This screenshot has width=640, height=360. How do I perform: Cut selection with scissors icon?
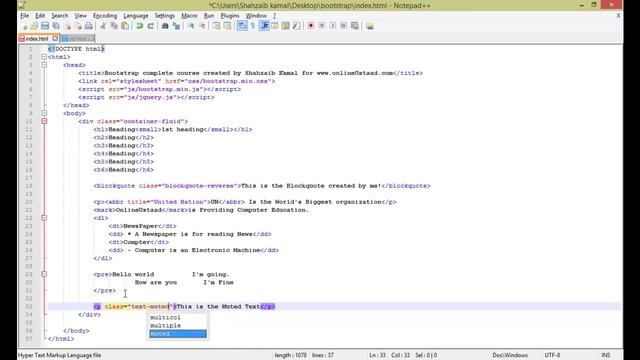(103, 26)
